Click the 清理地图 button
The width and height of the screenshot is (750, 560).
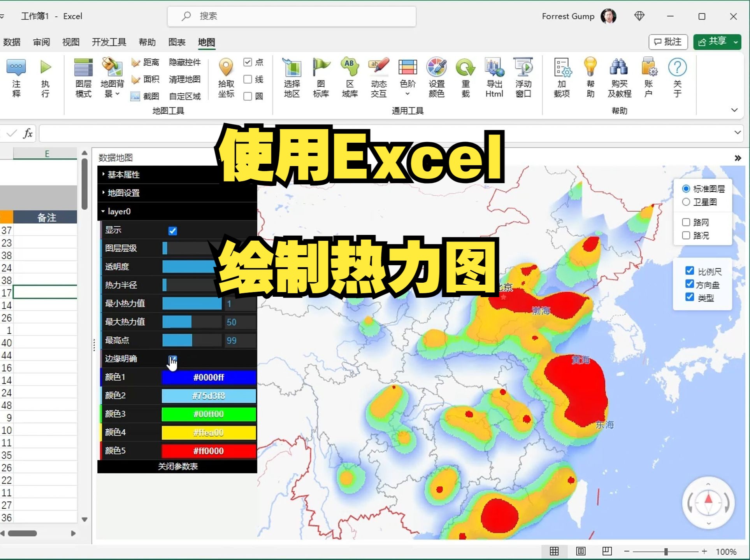[x=185, y=79]
